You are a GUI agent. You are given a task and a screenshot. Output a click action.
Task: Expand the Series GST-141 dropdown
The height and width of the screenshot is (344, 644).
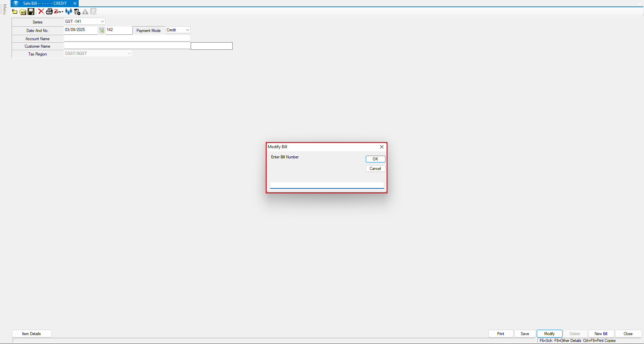tap(102, 21)
